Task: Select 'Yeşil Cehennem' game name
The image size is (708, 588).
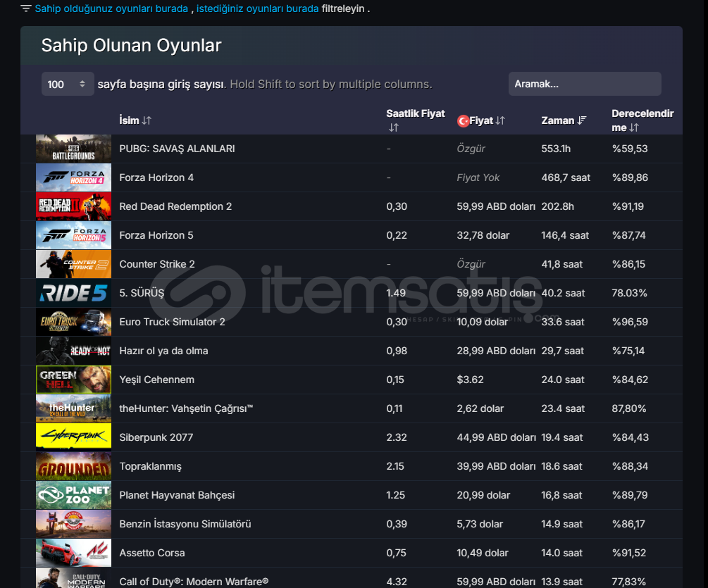Action: click(156, 380)
